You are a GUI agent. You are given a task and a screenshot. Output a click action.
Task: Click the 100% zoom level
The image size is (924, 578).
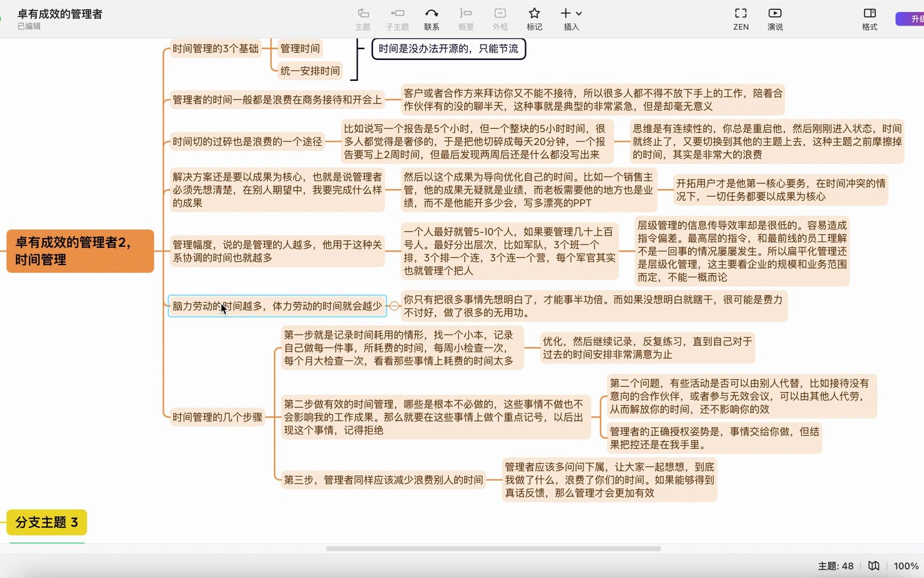[906, 566]
